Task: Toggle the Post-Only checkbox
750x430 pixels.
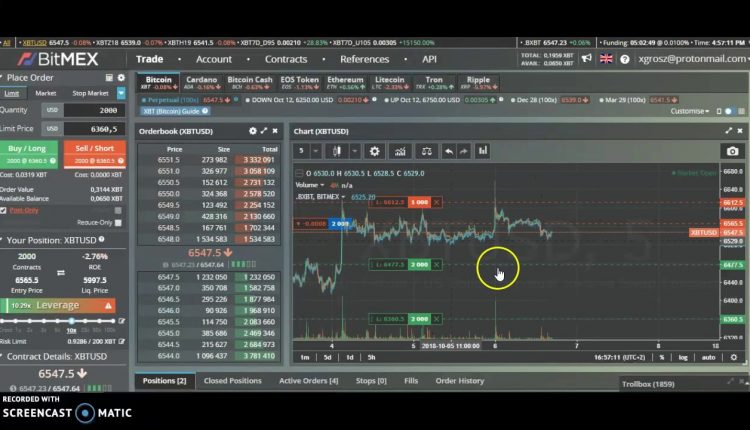Action: pyautogui.click(x=3, y=210)
